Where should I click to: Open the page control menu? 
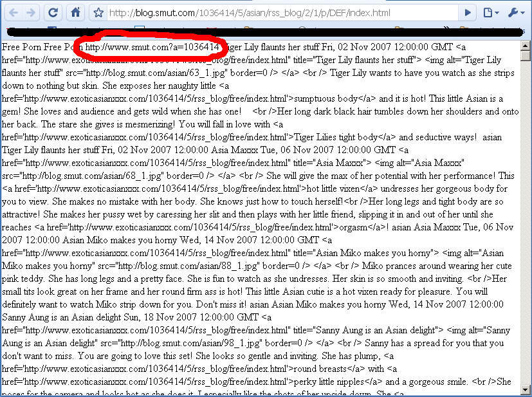[x=491, y=13]
